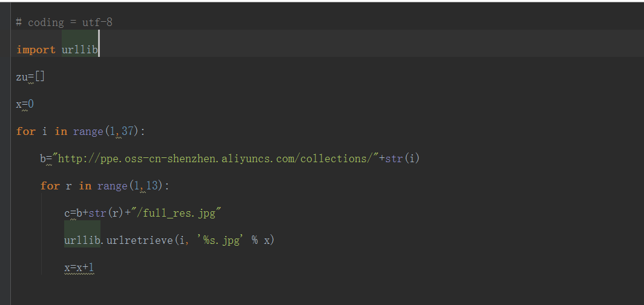This screenshot has width=644, height=305.
Task: Click 'urllib' in the import statement
Action: [x=79, y=50]
